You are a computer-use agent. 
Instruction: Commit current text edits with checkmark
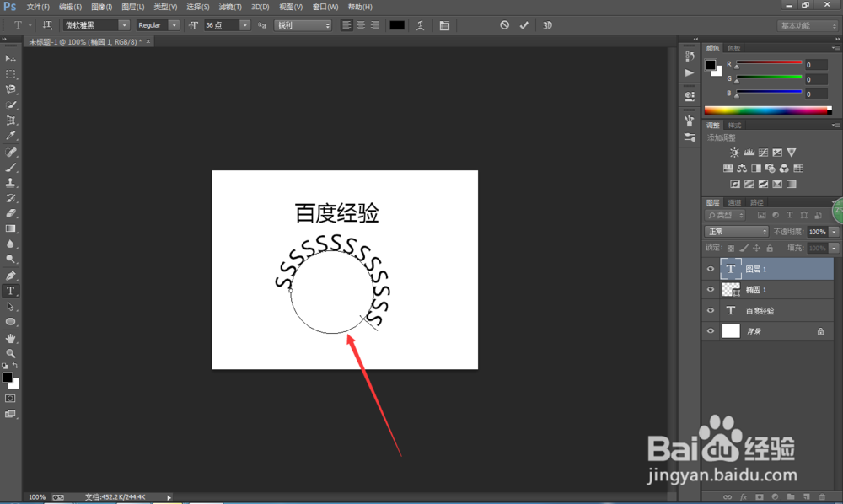point(524,25)
